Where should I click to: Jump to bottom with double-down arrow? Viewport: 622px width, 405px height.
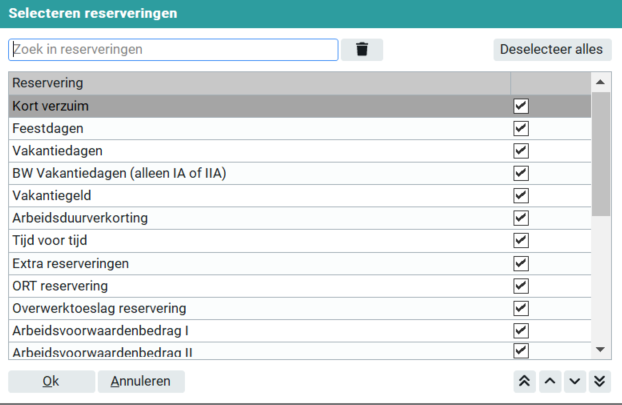tap(598, 381)
